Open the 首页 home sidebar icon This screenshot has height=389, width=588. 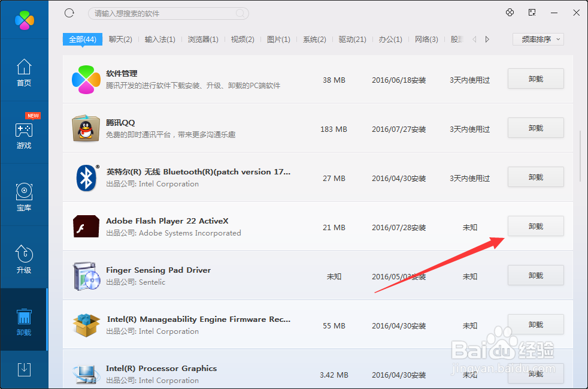24,73
